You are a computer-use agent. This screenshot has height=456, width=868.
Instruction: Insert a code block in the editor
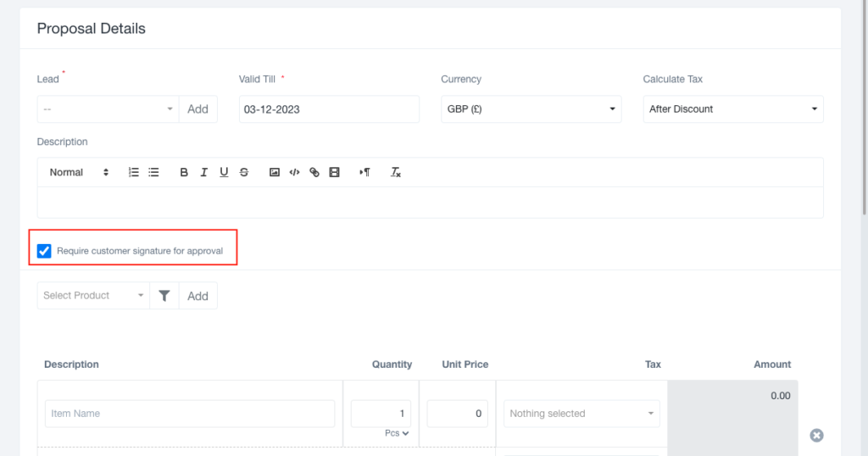[x=294, y=172]
